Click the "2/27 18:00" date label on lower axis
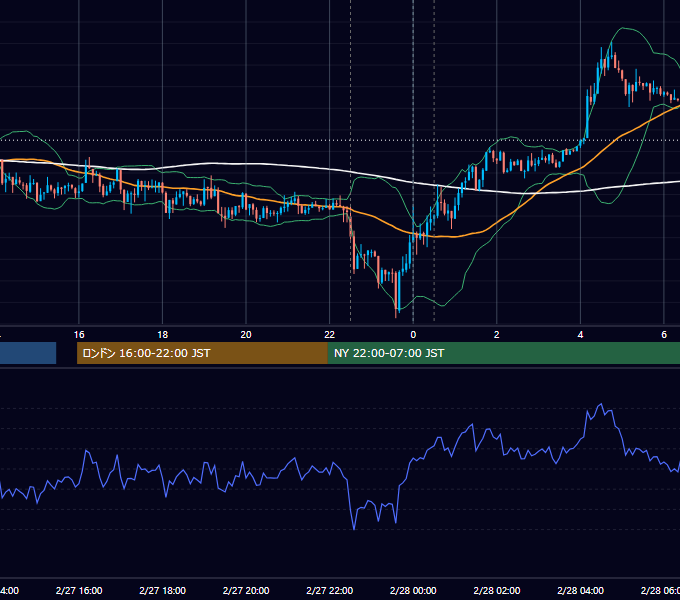This screenshot has height=600, width=680. pyautogui.click(x=163, y=590)
